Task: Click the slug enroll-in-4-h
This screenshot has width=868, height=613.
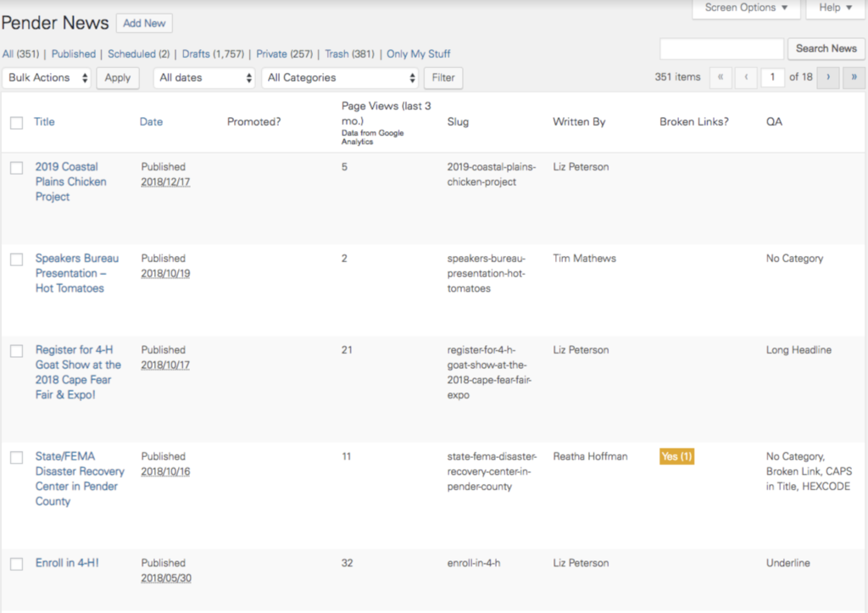Action: coord(474,563)
